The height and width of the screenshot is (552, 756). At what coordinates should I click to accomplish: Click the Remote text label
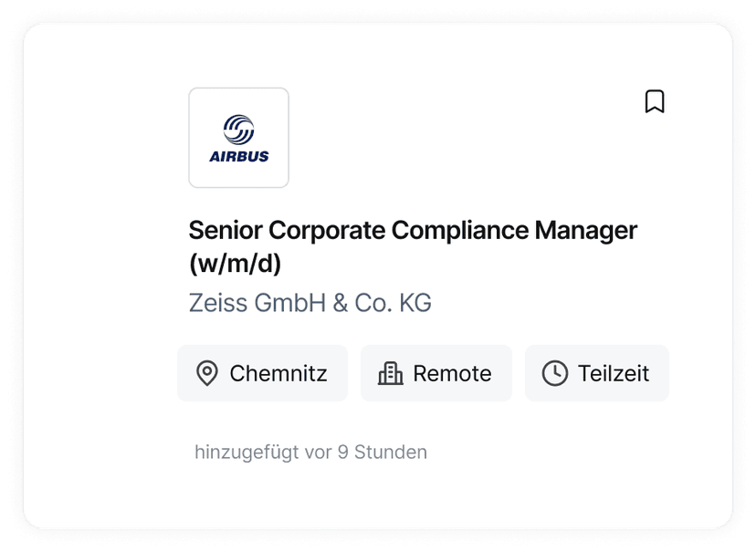click(452, 373)
